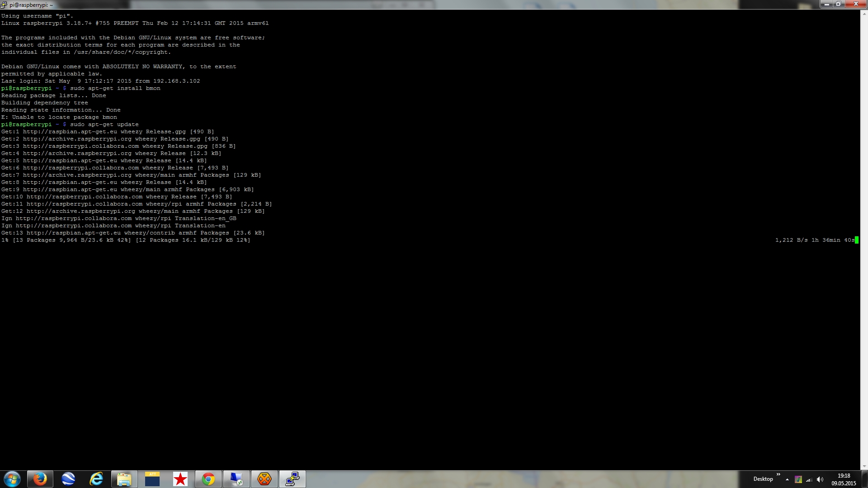
Task: Open the Windows Start menu orb
Action: 12,479
